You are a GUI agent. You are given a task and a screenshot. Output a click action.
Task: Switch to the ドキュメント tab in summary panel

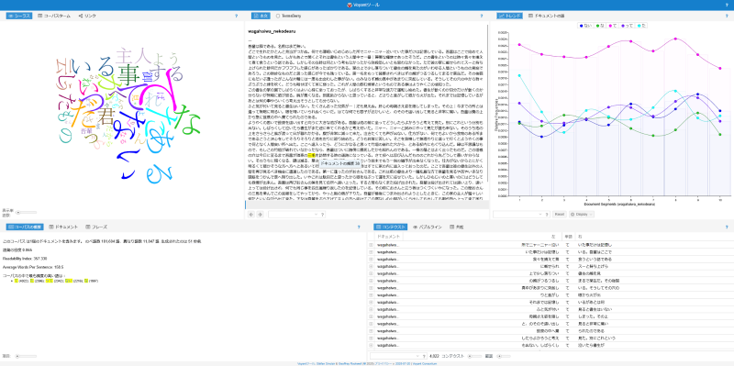point(63,227)
